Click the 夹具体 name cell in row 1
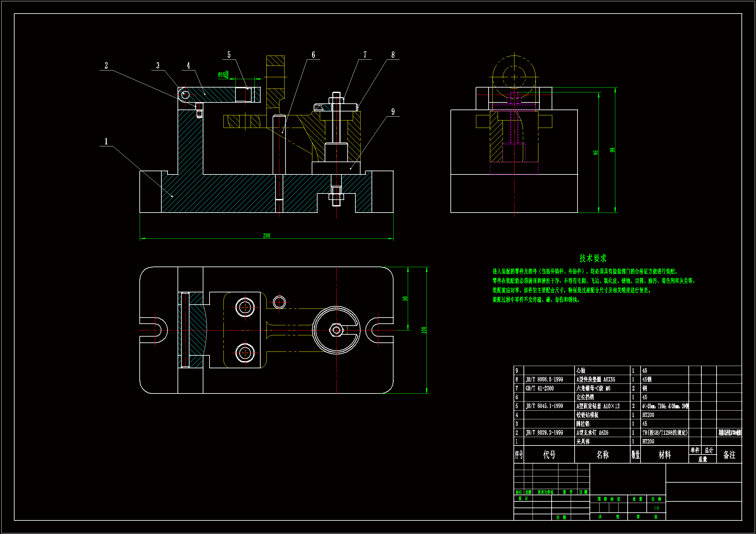 (x=583, y=442)
